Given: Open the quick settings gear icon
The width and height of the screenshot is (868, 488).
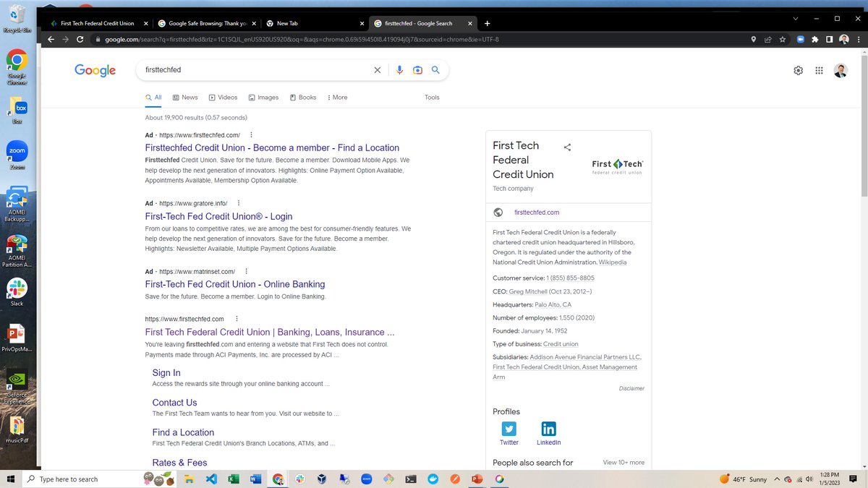Looking at the screenshot, I should pos(798,70).
